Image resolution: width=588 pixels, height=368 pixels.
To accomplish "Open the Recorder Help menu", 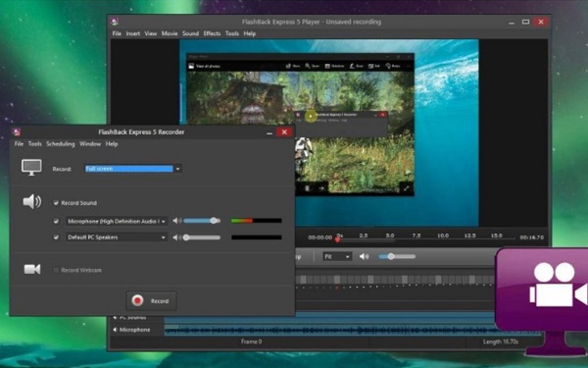I will (112, 144).
